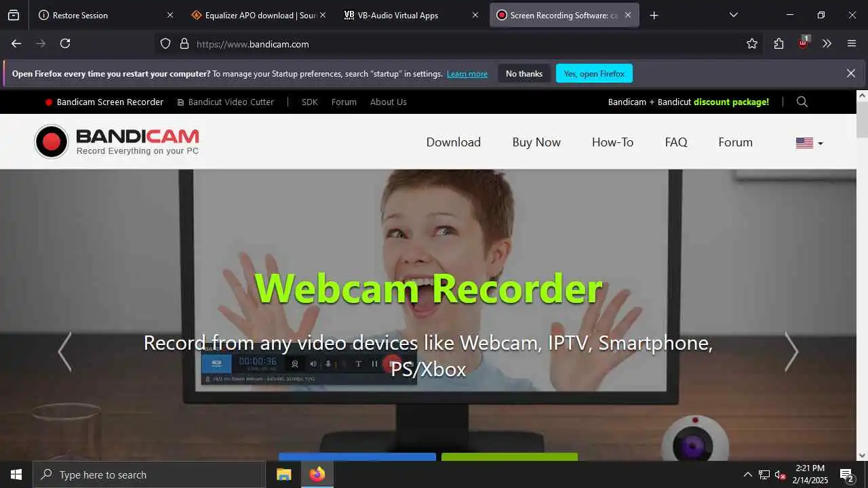The width and height of the screenshot is (868, 488).
Task: Show hidden system tray icons
Action: click(x=747, y=474)
